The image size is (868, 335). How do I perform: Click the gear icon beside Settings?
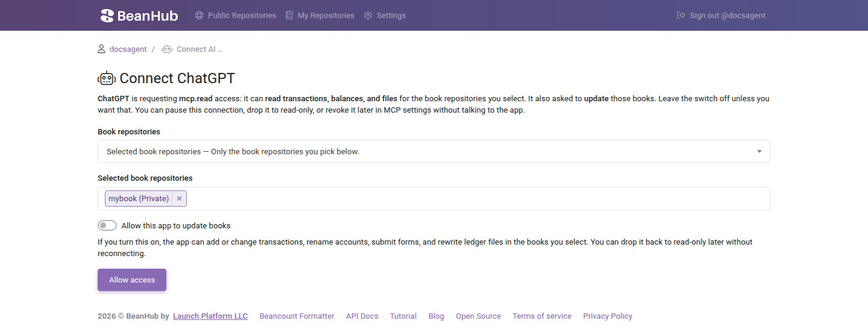[x=368, y=16]
